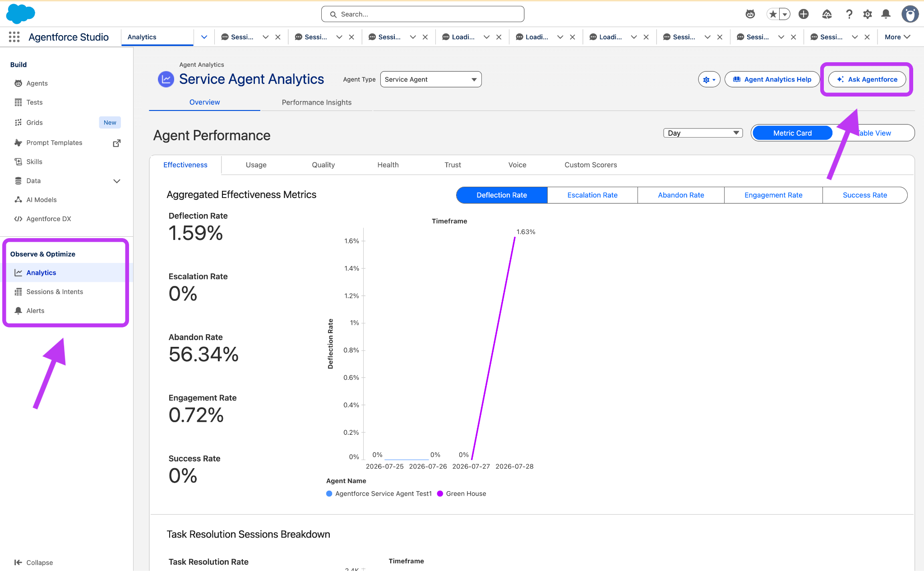The width and height of the screenshot is (924, 571).
Task: Open the Notifications bell
Action: [886, 14]
